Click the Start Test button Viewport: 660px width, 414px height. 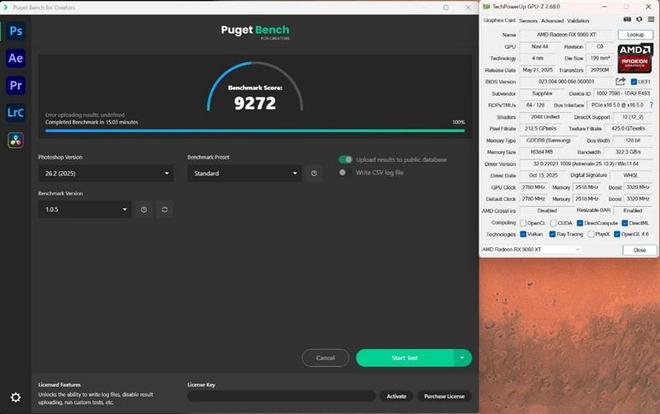[x=405, y=357]
